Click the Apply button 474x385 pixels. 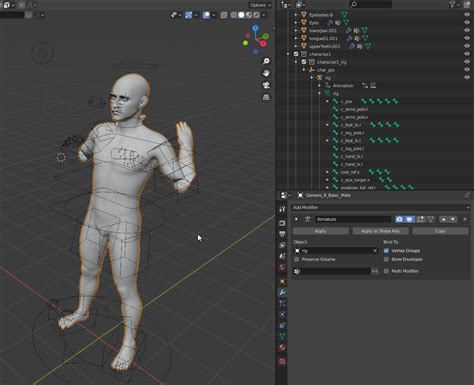(x=321, y=231)
